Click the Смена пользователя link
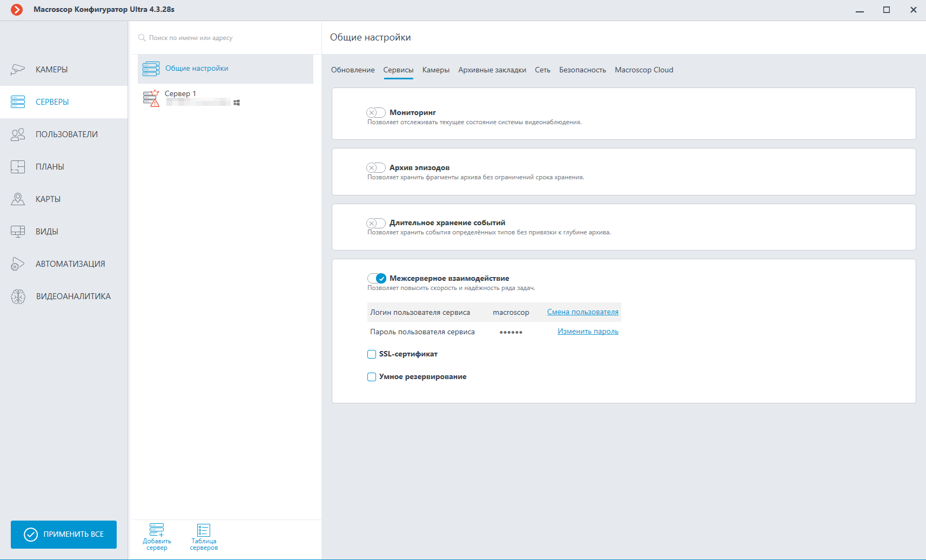The height and width of the screenshot is (560, 926). coord(583,312)
